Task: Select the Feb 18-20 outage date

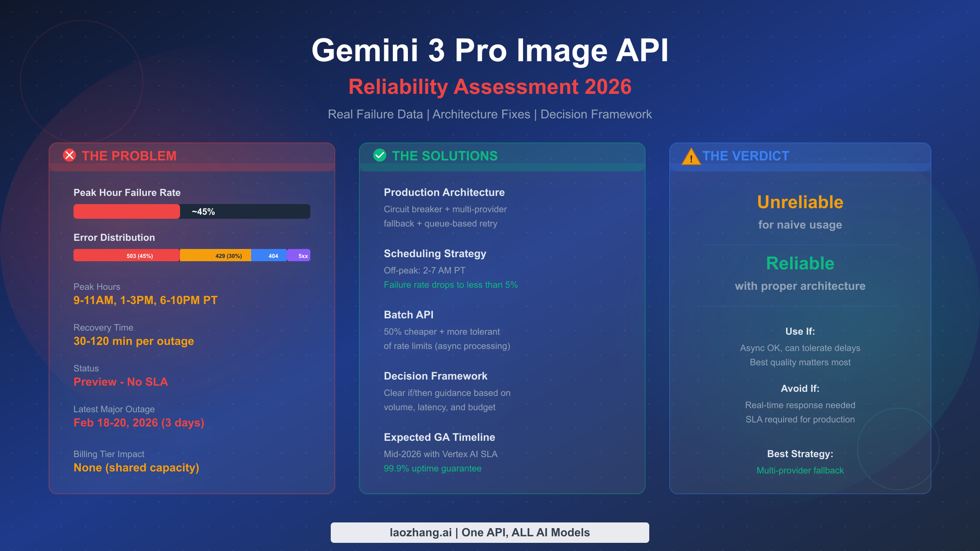Action: [x=139, y=423]
